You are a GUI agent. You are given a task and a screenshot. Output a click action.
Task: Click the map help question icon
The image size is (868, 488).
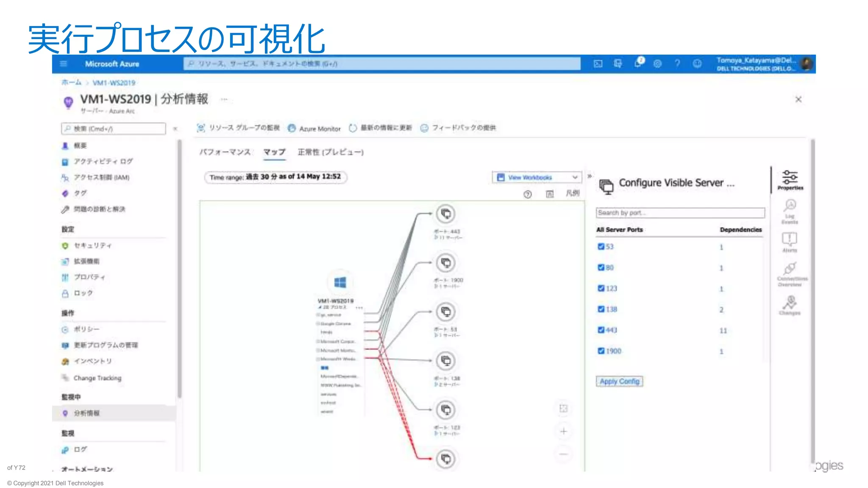click(527, 194)
